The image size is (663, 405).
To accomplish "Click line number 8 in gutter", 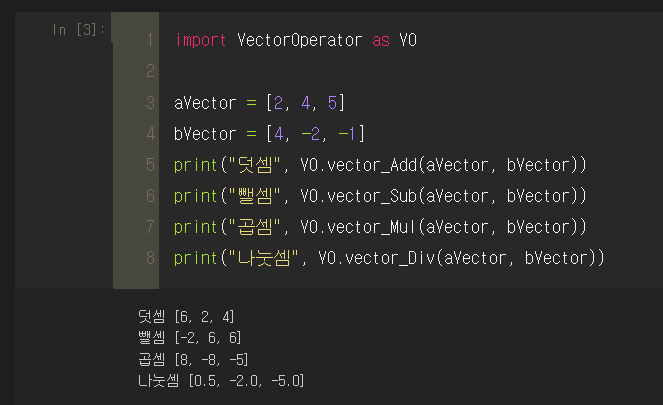I will 150,258.
